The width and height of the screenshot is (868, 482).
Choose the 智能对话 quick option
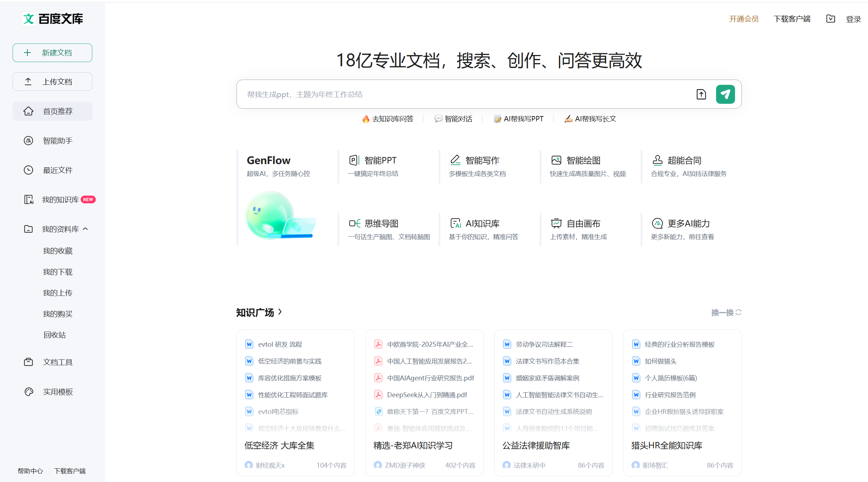pyautogui.click(x=453, y=119)
